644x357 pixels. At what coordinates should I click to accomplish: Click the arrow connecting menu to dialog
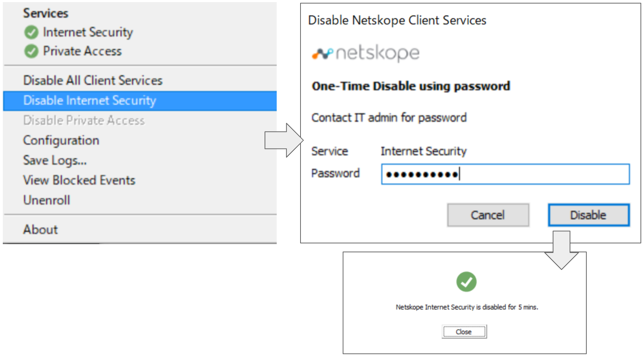click(x=282, y=140)
